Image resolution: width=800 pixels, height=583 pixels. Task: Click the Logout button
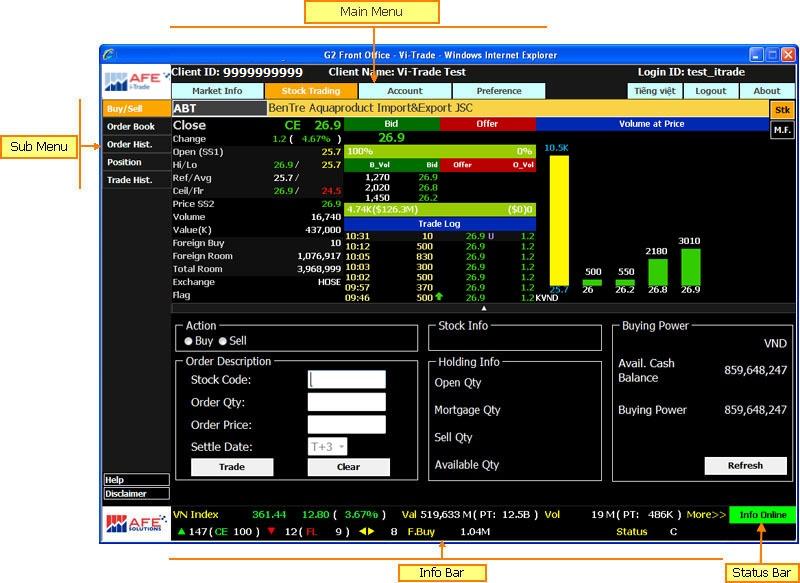pos(711,91)
